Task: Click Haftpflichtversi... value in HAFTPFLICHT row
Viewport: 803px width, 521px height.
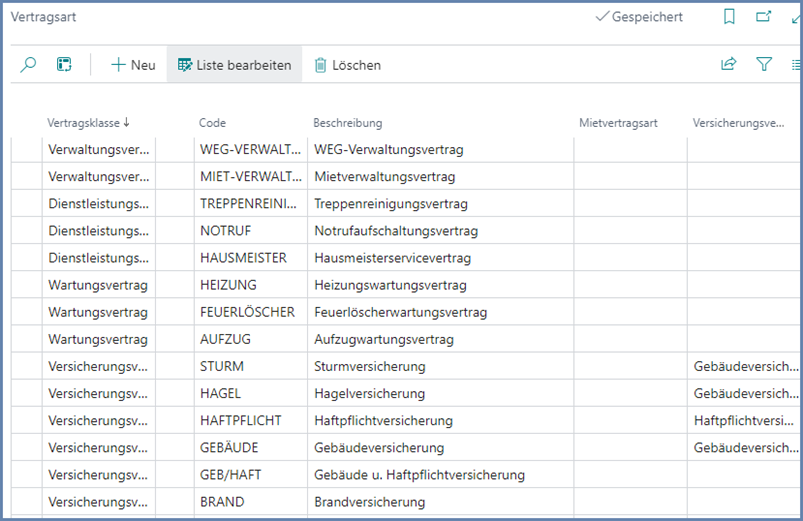Action: tap(745, 420)
